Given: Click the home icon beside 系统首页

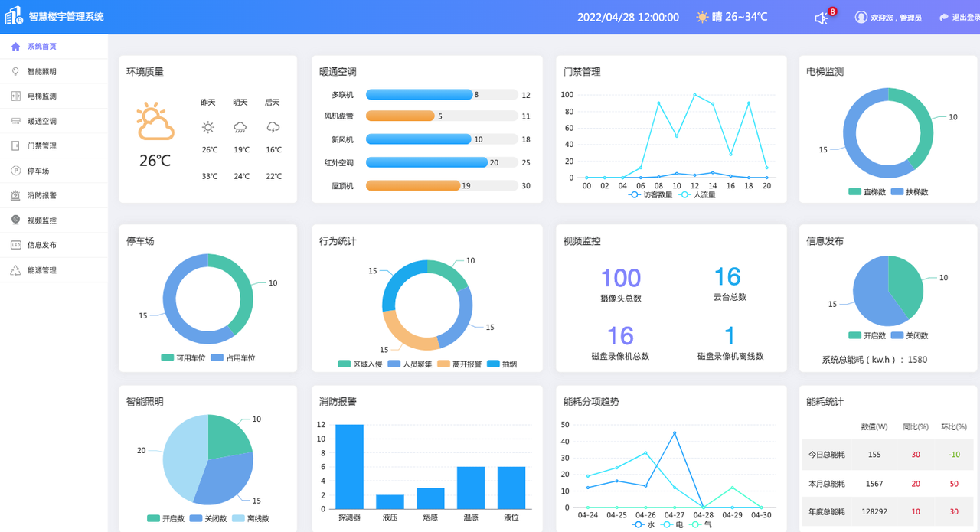Looking at the screenshot, I should pyautogui.click(x=15, y=47).
